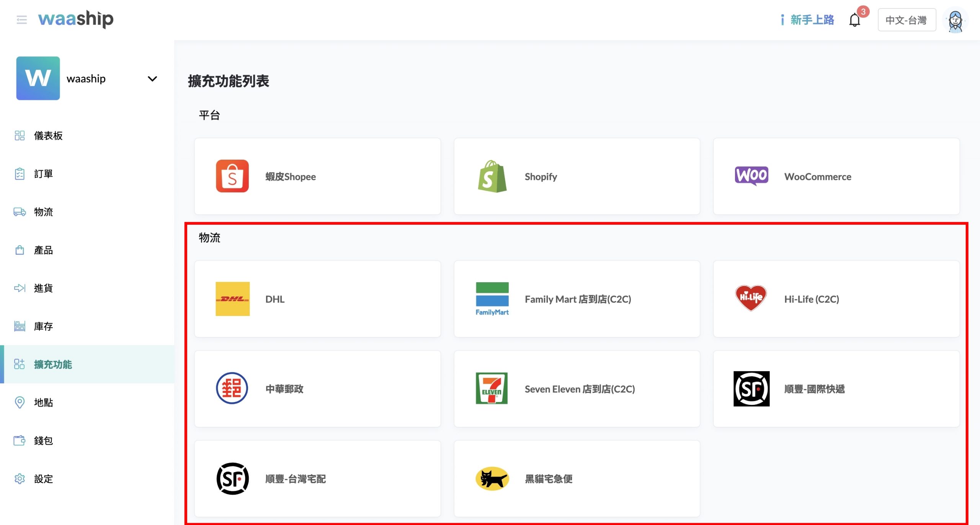Open the notifications bell
Image resolution: width=980 pixels, height=525 pixels.
tap(854, 20)
